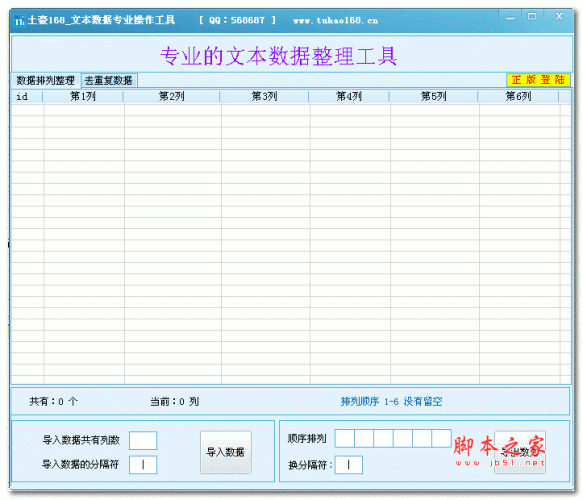This screenshot has height=500, width=583.
Task: Click the 导出数据 export button
Action: click(520, 452)
